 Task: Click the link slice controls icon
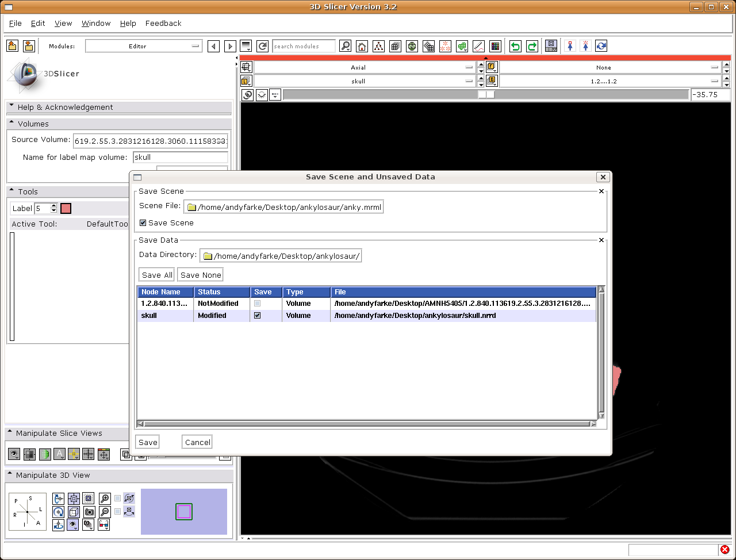point(247,95)
